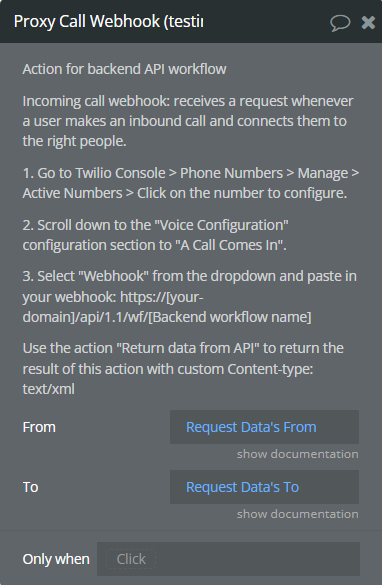The height and width of the screenshot is (585, 382).
Task: Click the dark header bar beside the title
Action: click(266, 22)
